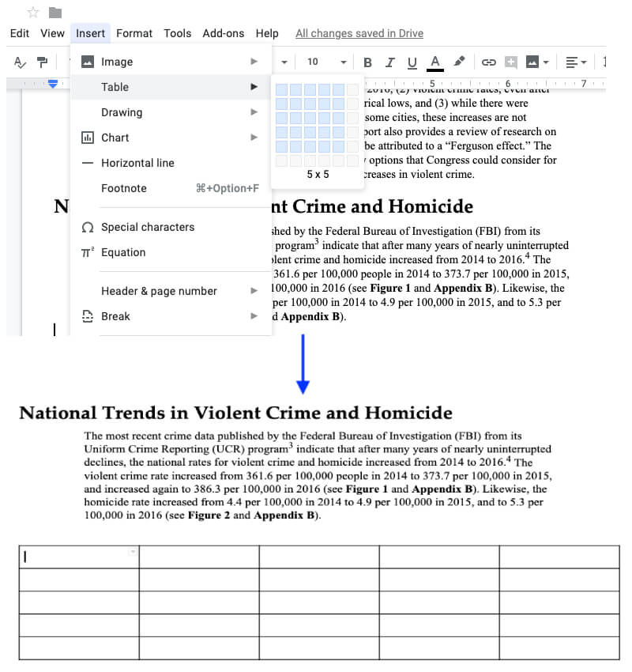The image size is (632, 672).
Task: Click the move to folder icon
Action: click(55, 12)
